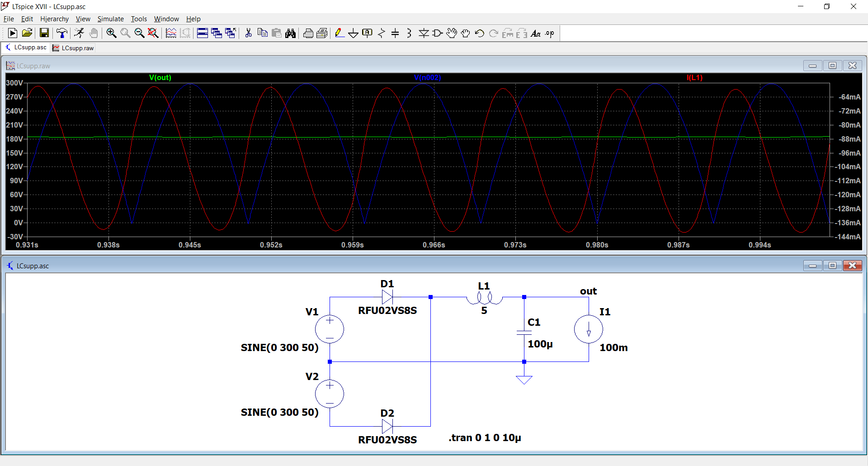This screenshot has width=868, height=466.
Task: Select the Label Net tool
Action: 368,33
